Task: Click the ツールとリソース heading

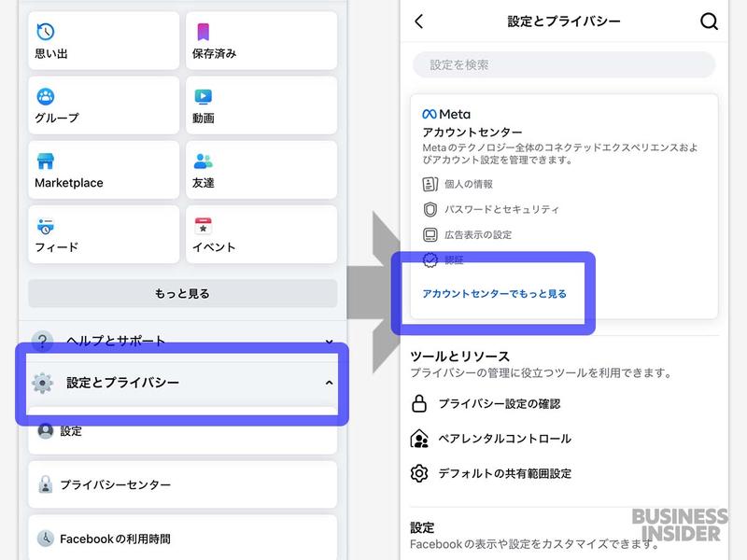Action: pyautogui.click(x=459, y=357)
